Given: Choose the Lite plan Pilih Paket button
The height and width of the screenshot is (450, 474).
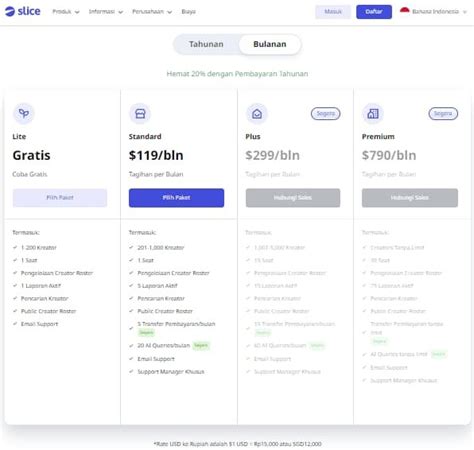Looking at the screenshot, I should coord(60,198).
